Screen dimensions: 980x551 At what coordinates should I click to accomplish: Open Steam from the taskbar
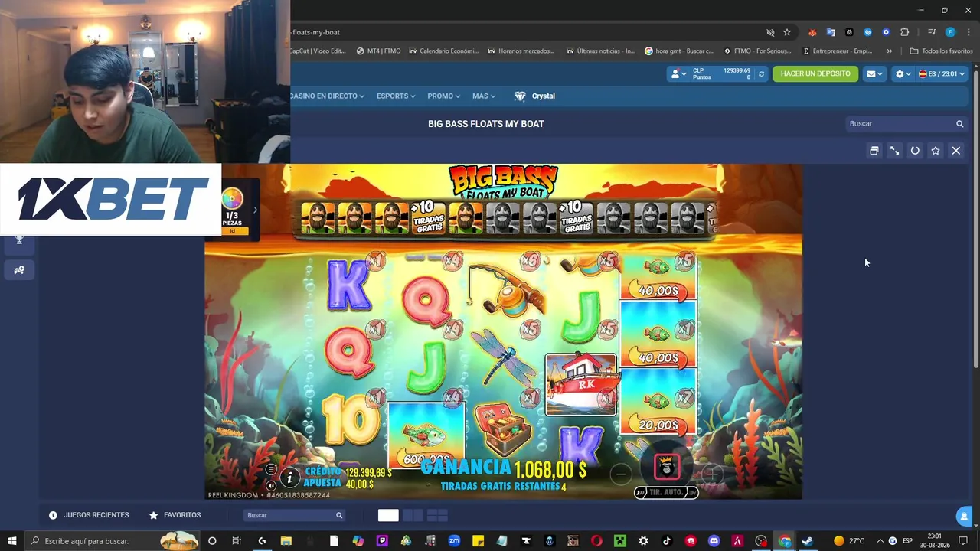point(807,541)
